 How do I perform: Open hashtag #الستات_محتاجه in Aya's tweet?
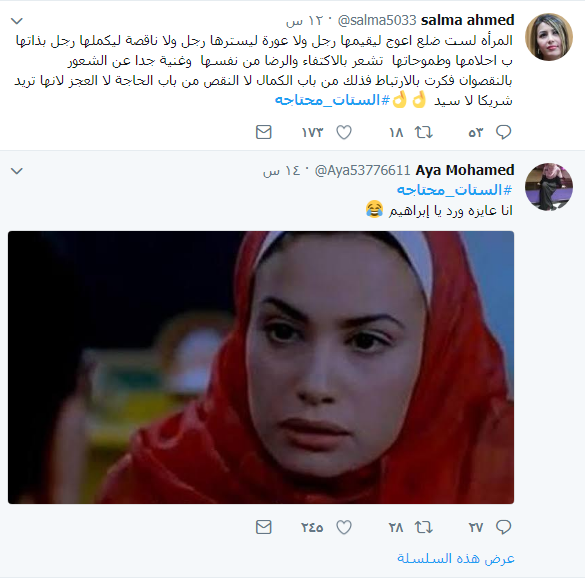click(454, 190)
